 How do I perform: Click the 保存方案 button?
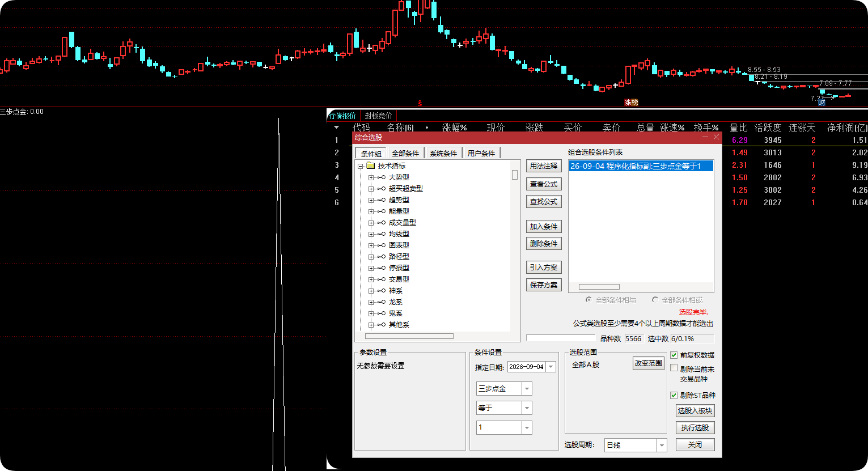(544, 285)
